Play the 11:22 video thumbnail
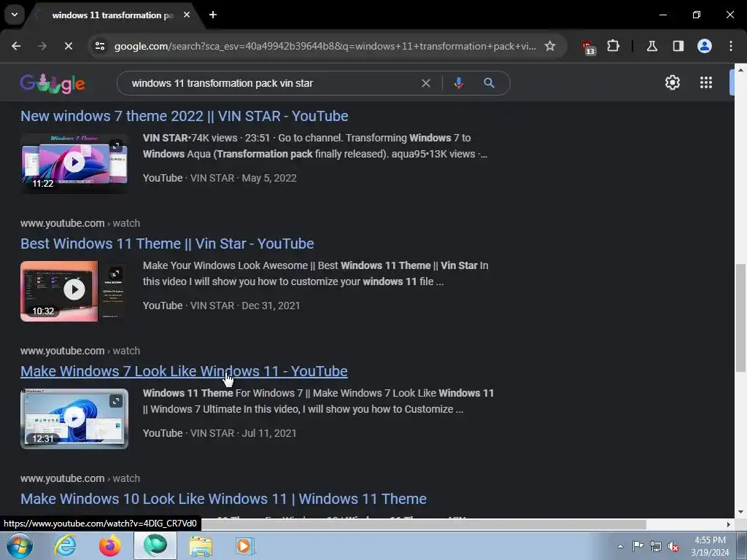The width and height of the screenshot is (747, 560). point(74,163)
